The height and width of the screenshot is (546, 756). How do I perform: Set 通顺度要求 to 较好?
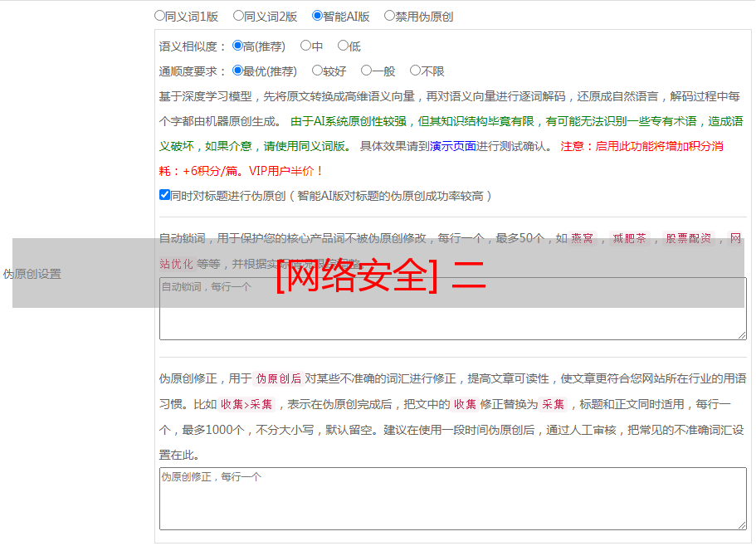[x=317, y=71]
